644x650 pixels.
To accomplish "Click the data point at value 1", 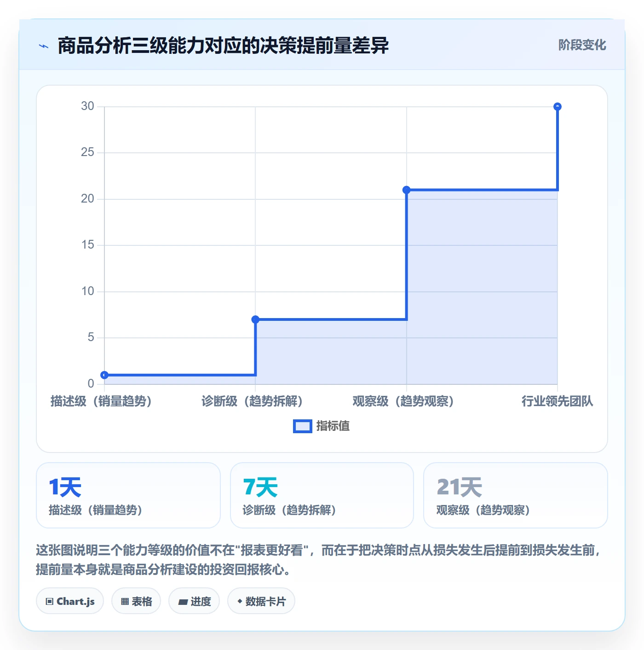I will [104, 375].
